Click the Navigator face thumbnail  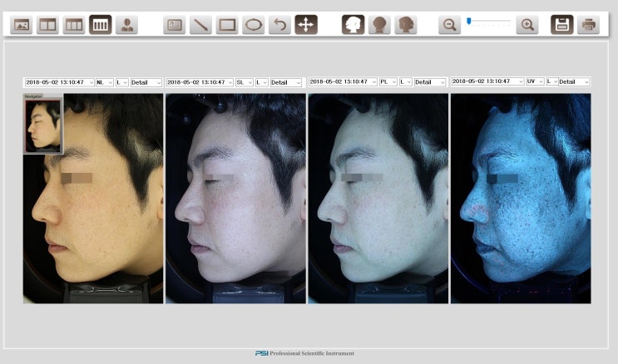(42, 127)
